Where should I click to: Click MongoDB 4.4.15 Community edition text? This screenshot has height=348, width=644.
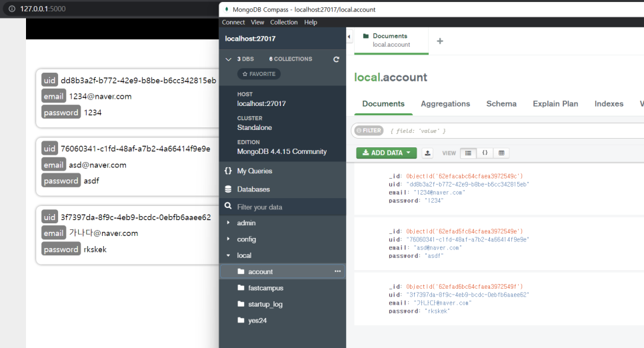[x=282, y=151]
